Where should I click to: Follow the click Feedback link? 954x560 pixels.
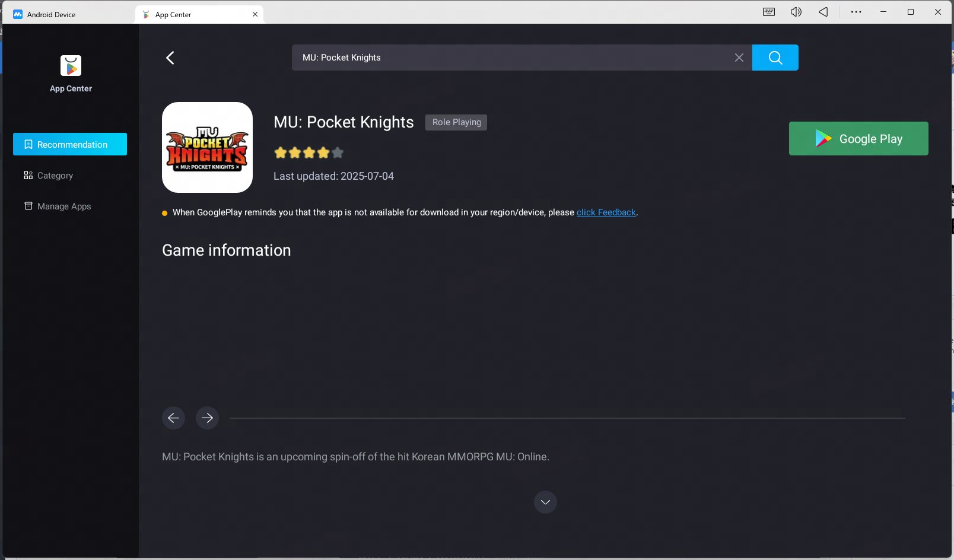click(606, 212)
